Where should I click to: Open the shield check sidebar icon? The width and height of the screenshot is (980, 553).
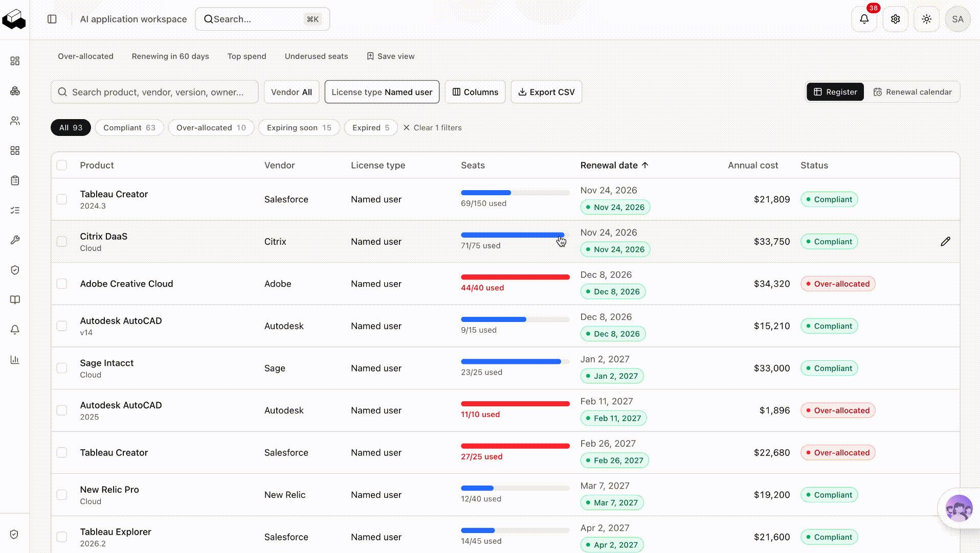tap(15, 270)
